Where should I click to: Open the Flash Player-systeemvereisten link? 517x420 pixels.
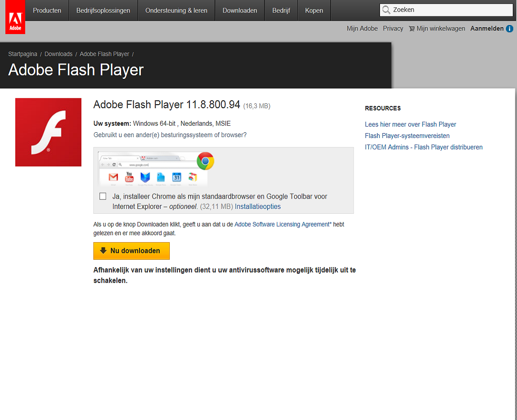407,136
